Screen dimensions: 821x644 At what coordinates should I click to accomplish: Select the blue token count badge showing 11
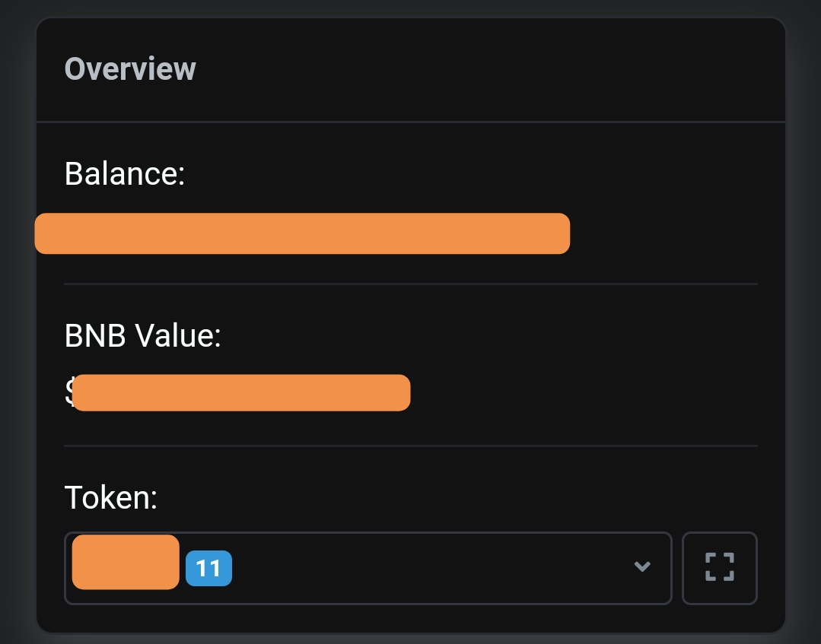(208, 568)
